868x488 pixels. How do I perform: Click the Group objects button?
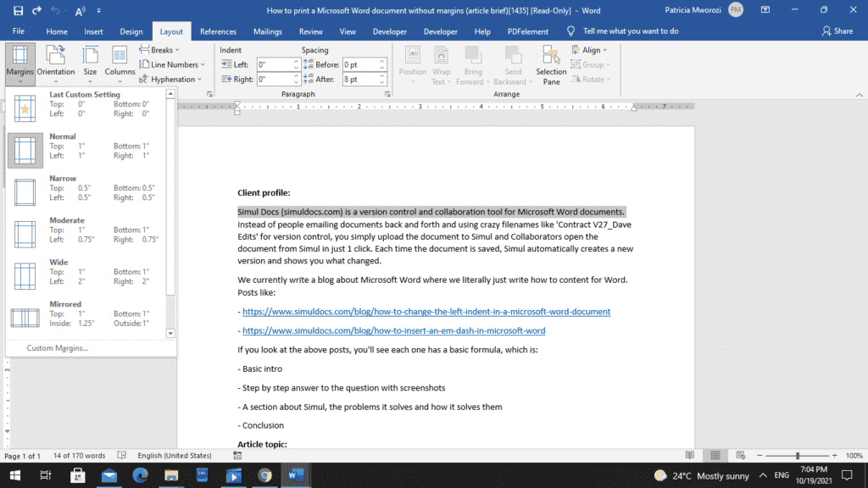[590, 64]
